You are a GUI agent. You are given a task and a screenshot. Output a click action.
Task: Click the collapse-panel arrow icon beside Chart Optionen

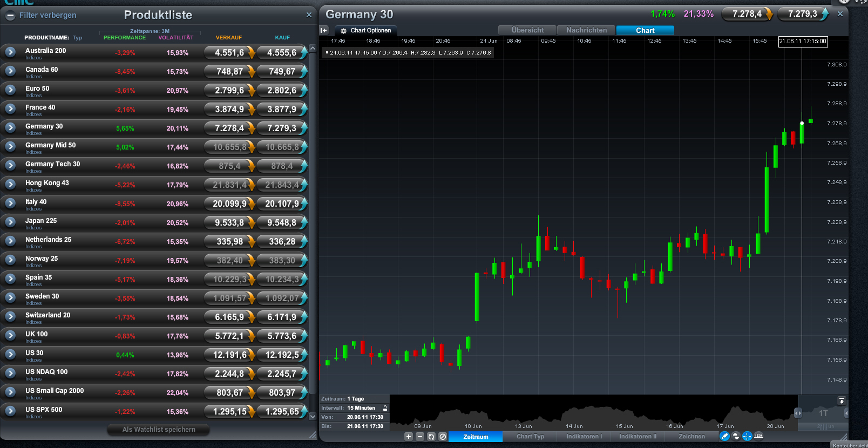(x=324, y=30)
